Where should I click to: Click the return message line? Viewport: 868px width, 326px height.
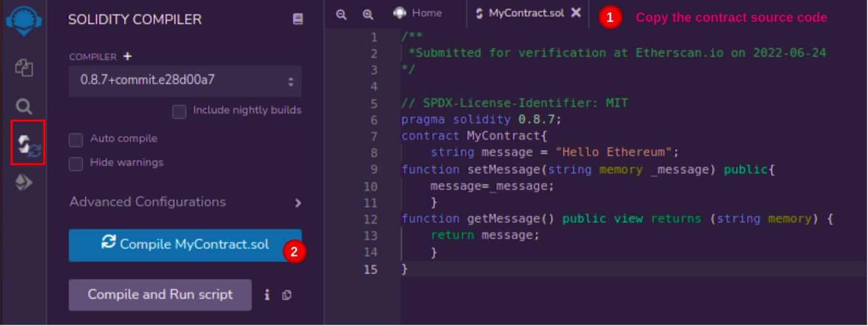click(x=485, y=235)
